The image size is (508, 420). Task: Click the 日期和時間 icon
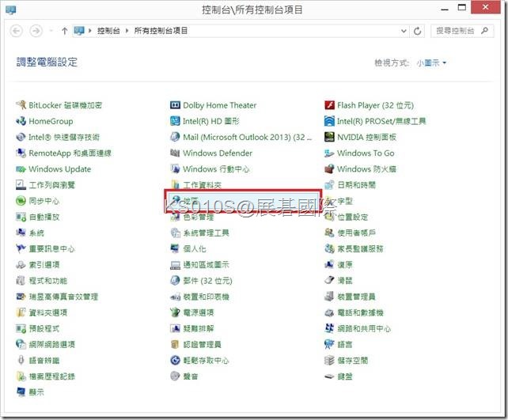(x=329, y=185)
